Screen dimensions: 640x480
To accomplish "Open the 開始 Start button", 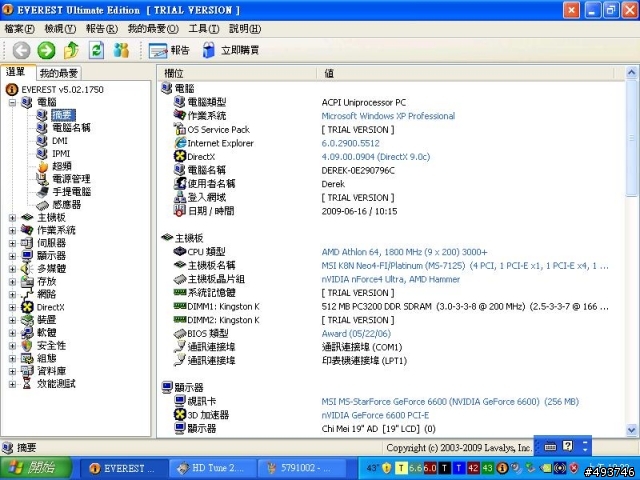I will pos(36,468).
